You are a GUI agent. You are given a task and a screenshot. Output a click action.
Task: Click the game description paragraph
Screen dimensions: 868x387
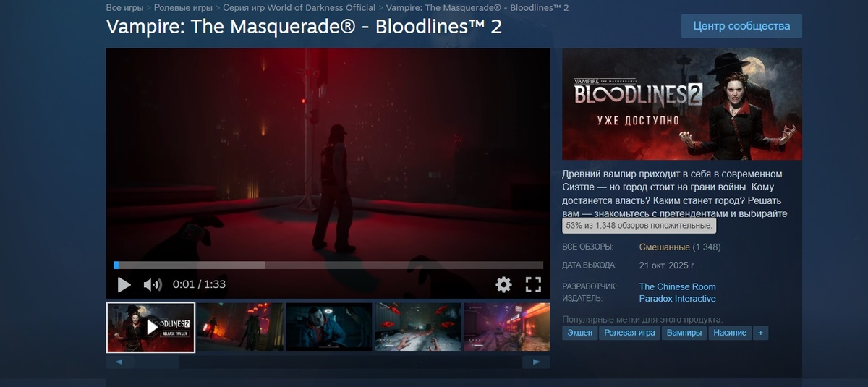(675, 194)
